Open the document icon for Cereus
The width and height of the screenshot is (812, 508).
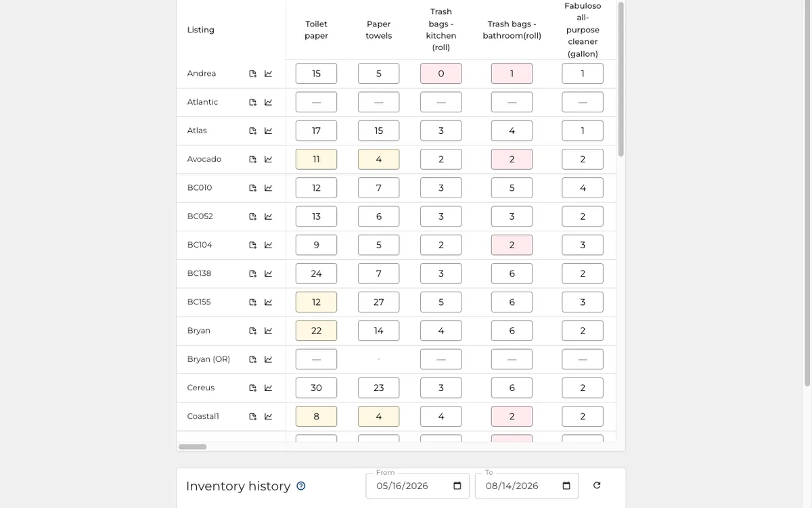pos(252,388)
